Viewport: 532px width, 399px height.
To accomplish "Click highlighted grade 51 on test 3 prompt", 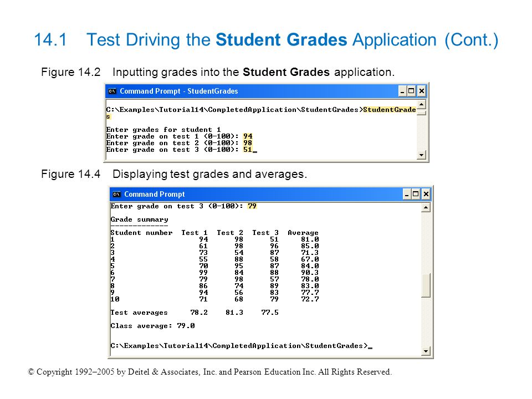I will pyautogui.click(x=248, y=150).
